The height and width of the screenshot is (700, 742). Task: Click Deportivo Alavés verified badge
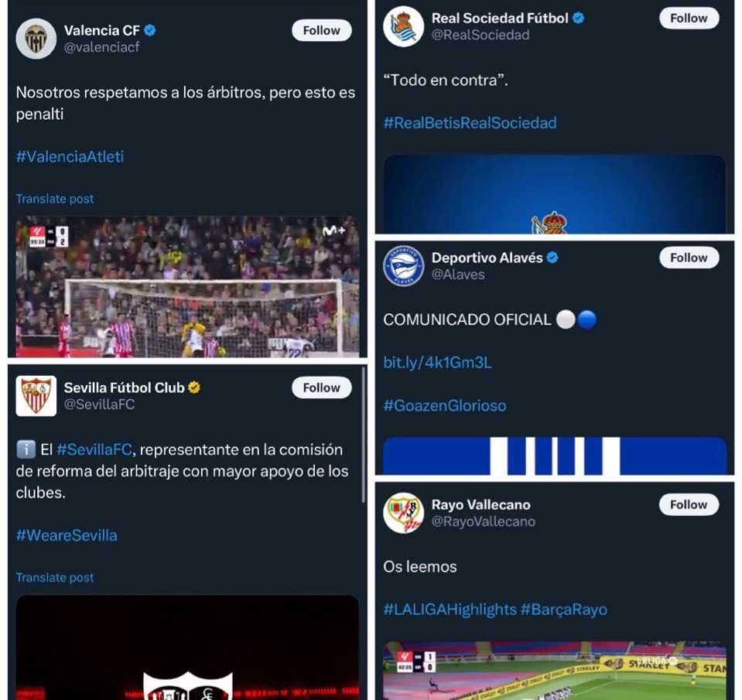[x=552, y=258]
